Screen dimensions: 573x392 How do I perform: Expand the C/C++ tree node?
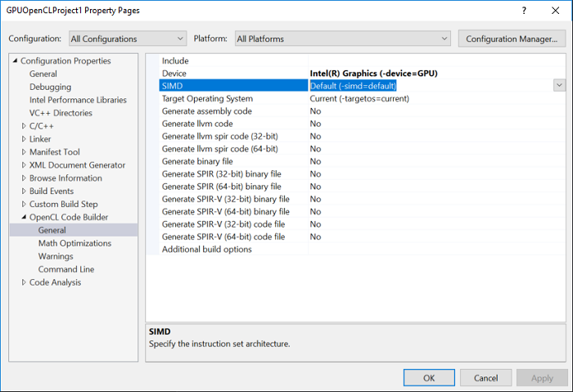pos(24,126)
